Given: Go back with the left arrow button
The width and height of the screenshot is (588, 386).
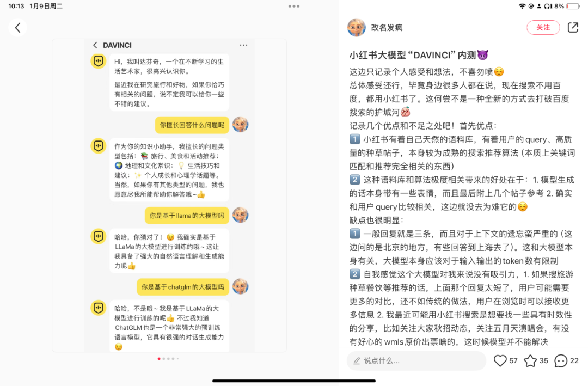Looking at the screenshot, I should coord(17,27).
